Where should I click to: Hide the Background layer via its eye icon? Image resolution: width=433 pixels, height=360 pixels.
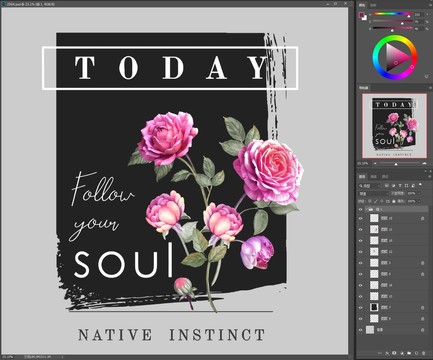coord(360,330)
